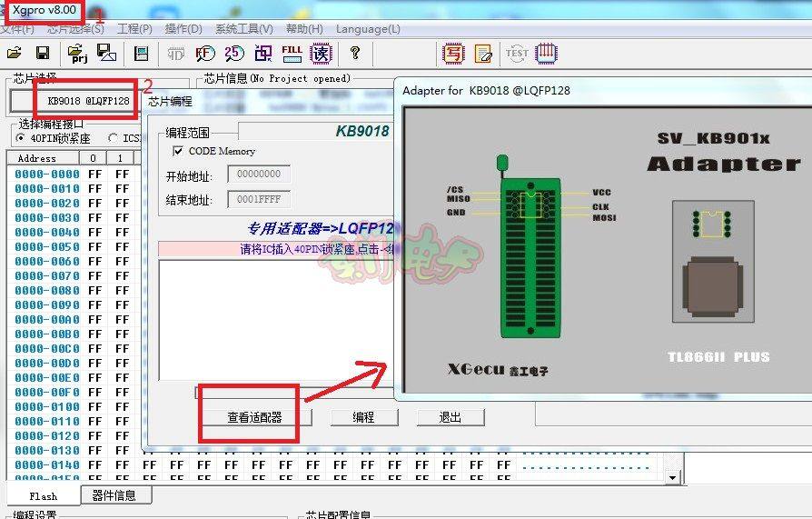Click the FILL buffer icon

coord(292,53)
